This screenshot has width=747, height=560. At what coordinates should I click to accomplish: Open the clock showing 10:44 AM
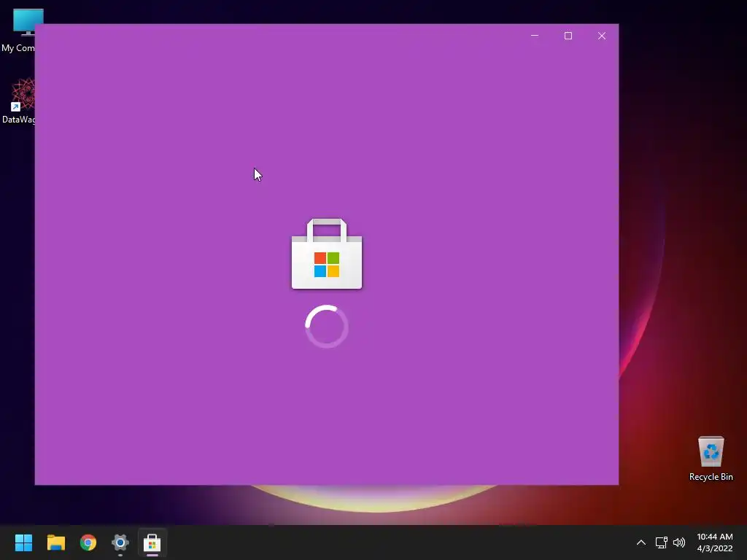(715, 542)
